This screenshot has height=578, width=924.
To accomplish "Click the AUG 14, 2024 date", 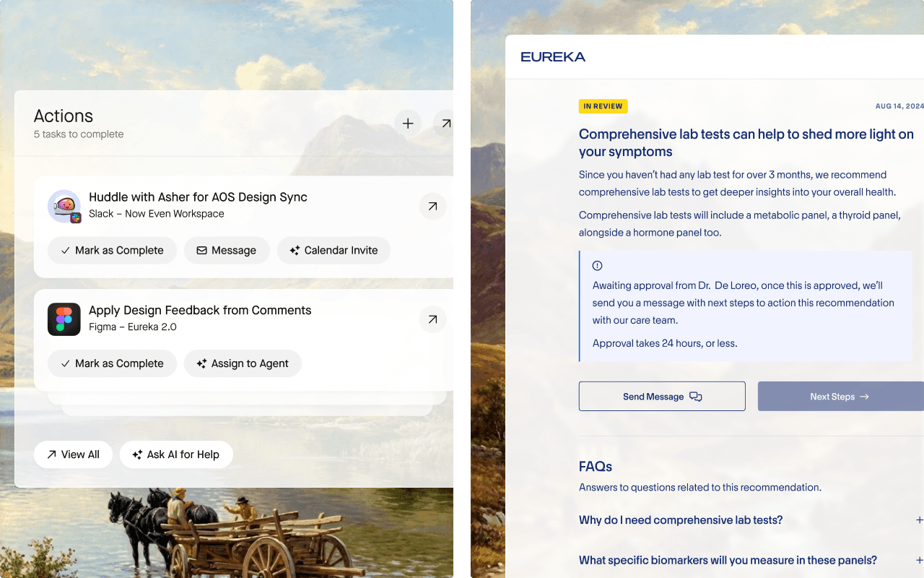I will pos(899,106).
